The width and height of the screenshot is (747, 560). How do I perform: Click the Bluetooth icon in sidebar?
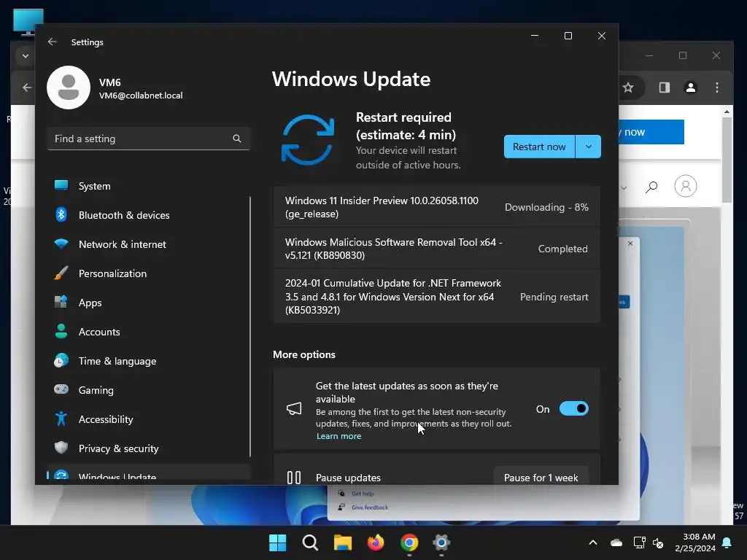click(61, 215)
